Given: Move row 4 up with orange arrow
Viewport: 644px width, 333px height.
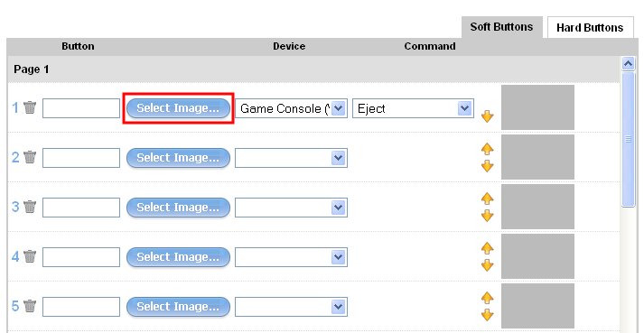Looking at the screenshot, I should 487,248.
